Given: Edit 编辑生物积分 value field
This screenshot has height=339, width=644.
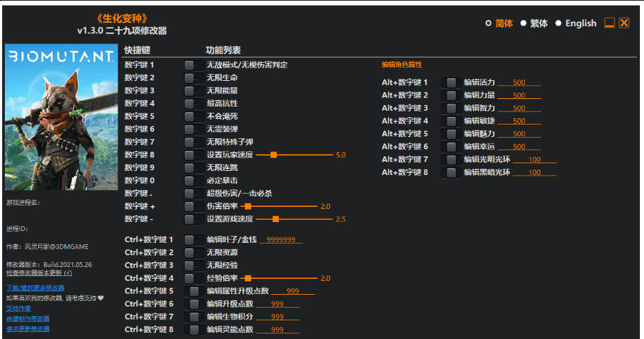Looking at the screenshot, I should pos(277,317).
